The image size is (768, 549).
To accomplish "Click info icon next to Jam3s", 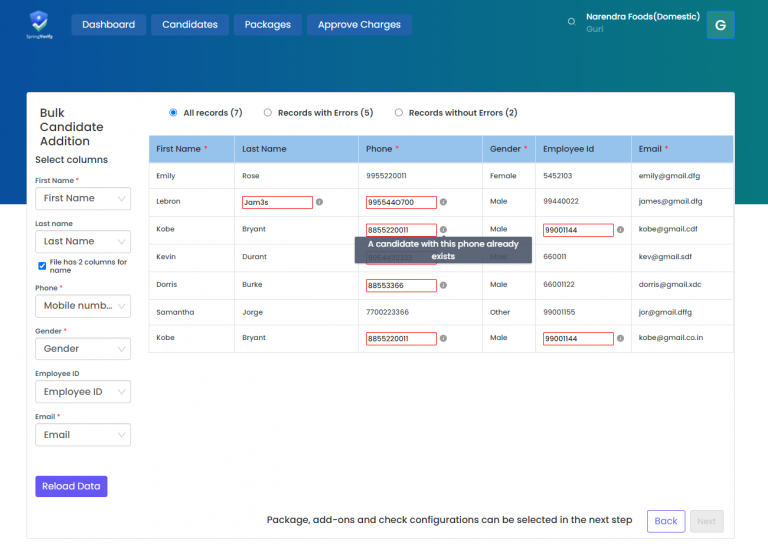I will point(319,202).
